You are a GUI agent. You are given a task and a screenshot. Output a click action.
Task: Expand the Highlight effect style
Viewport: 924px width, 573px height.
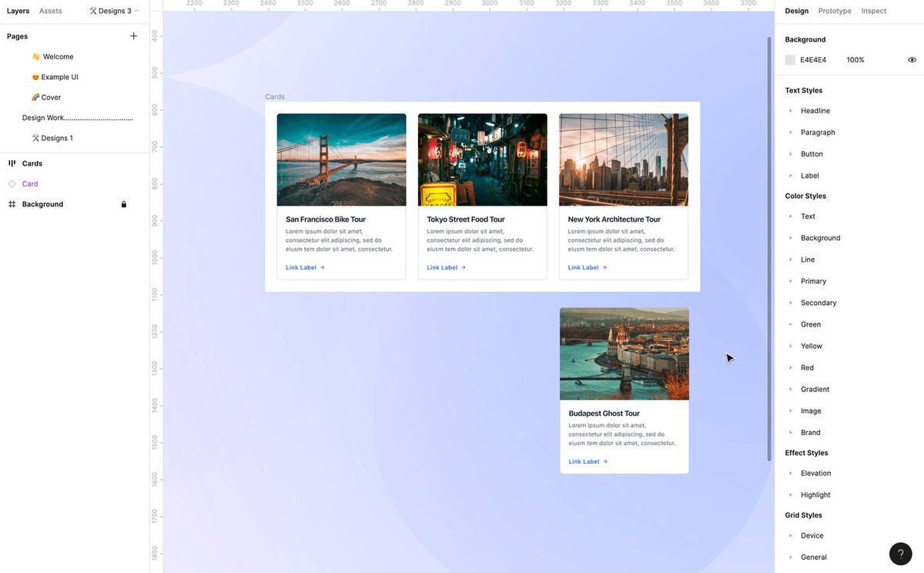point(791,494)
